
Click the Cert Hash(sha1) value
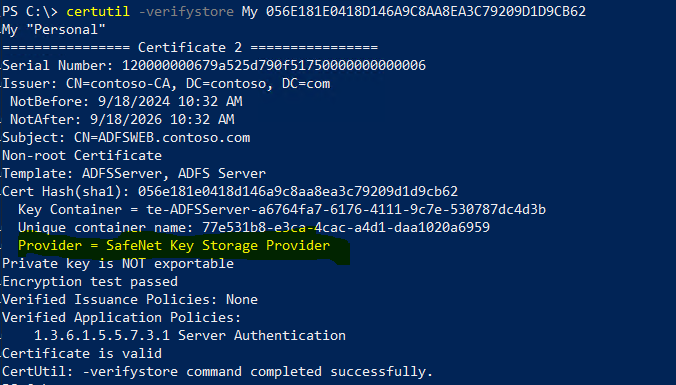(x=298, y=191)
